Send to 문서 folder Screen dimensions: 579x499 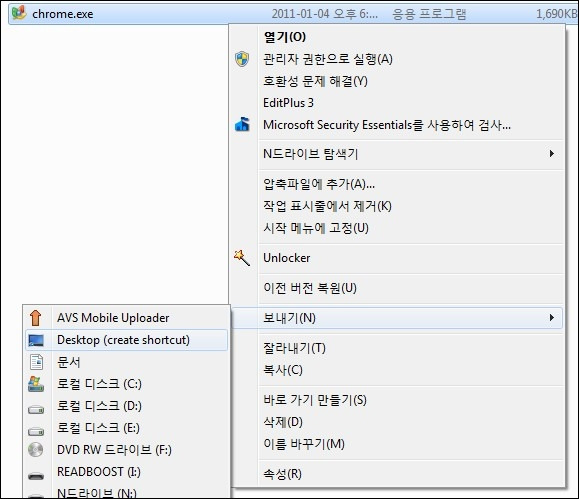(x=126, y=362)
